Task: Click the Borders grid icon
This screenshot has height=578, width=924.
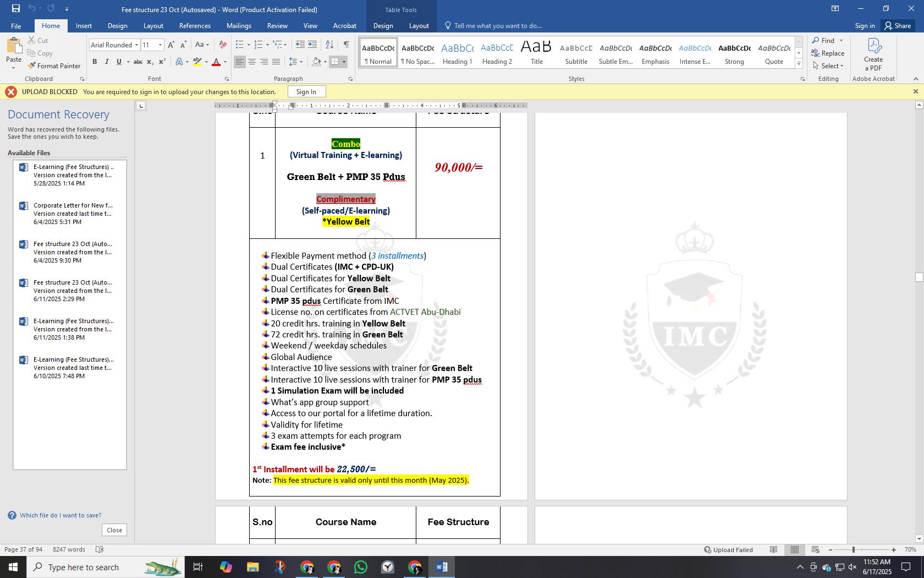Action: pyautogui.click(x=334, y=62)
